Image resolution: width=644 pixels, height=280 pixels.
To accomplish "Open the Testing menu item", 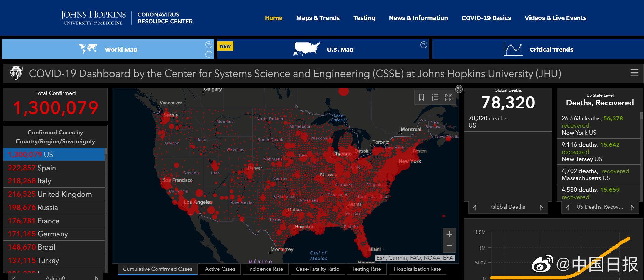I will pyautogui.click(x=364, y=18).
